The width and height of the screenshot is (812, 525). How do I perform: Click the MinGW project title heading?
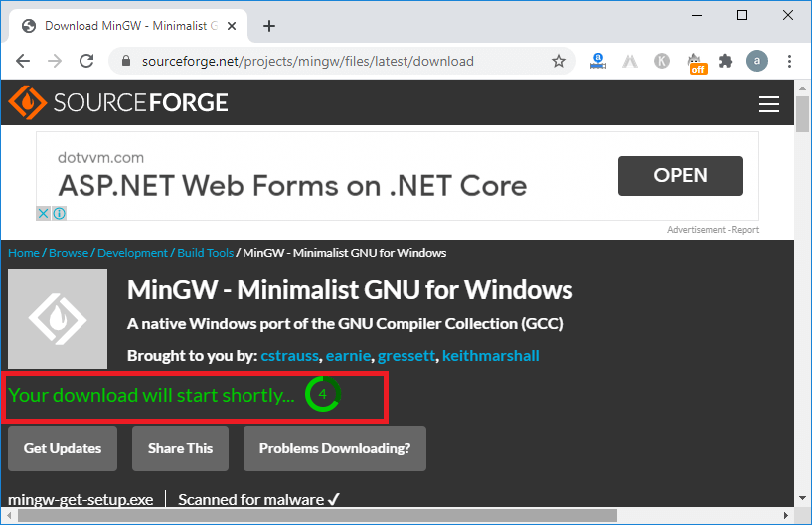[x=350, y=289]
